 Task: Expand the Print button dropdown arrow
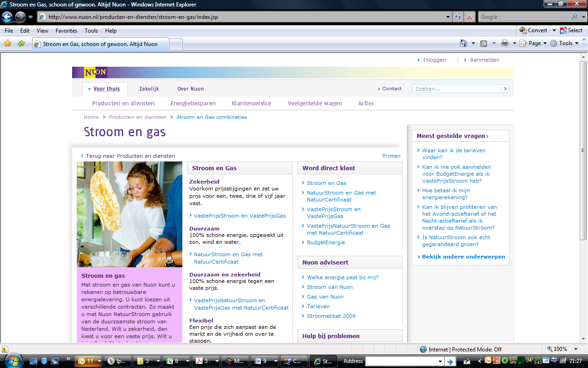(x=514, y=43)
